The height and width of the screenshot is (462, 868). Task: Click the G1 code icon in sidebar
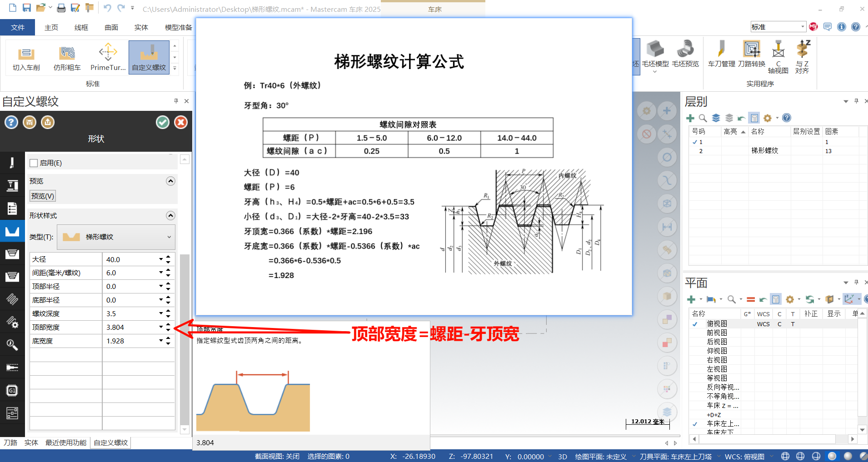12,390
